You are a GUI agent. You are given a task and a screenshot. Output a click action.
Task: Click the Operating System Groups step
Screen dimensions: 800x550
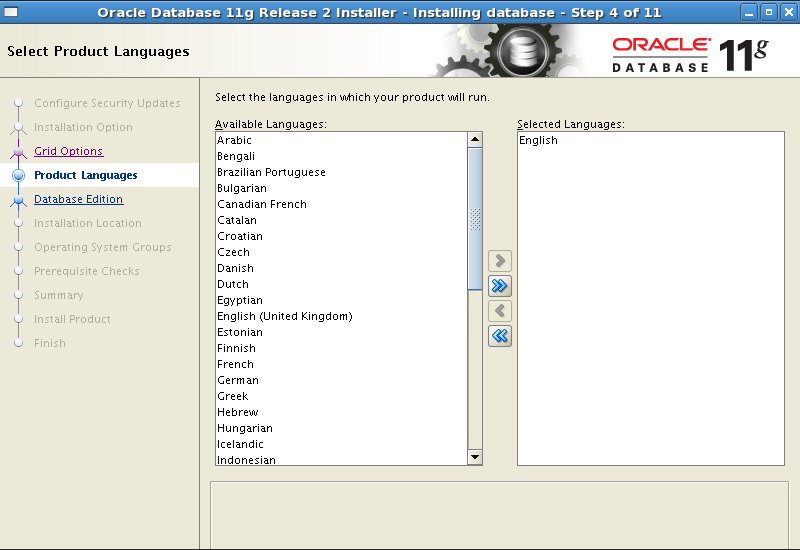click(103, 247)
